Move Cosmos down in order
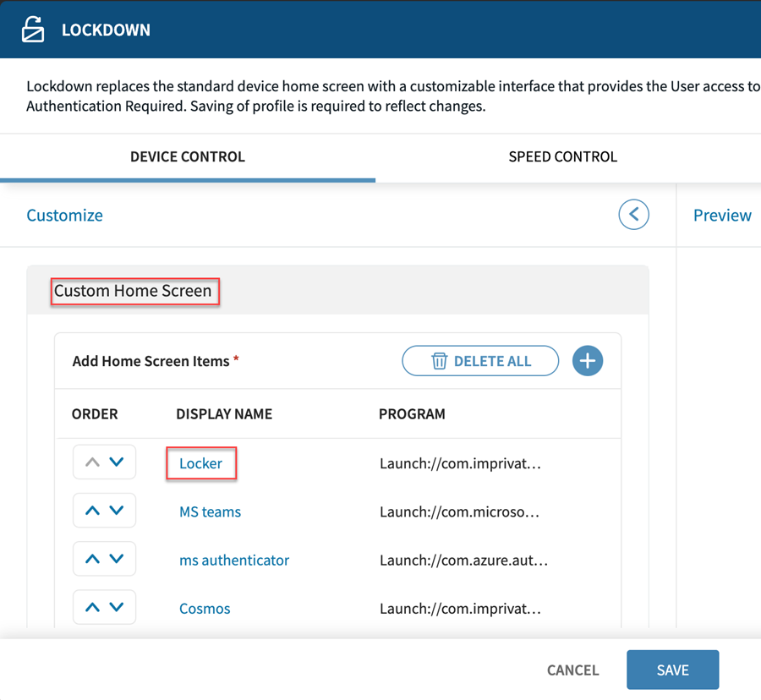Screen dimensions: 761x700 117,607
